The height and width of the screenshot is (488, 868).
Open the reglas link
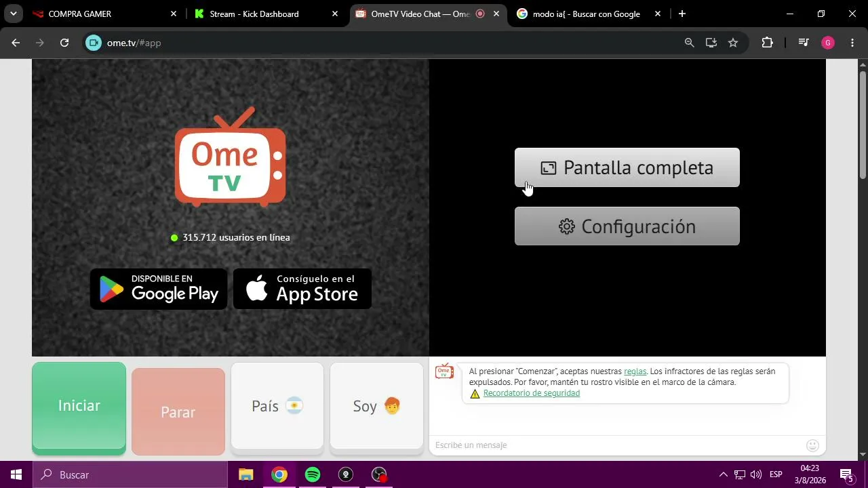[x=635, y=371]
